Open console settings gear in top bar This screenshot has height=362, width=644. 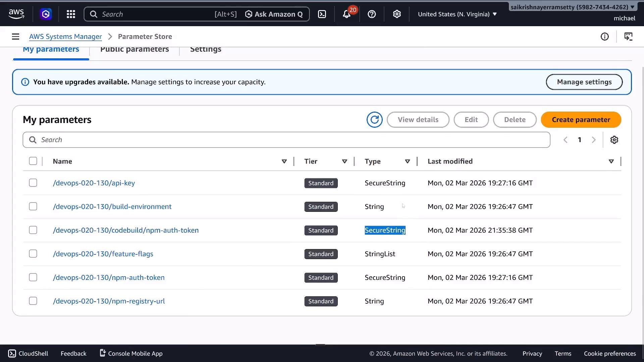pos(397,14)
